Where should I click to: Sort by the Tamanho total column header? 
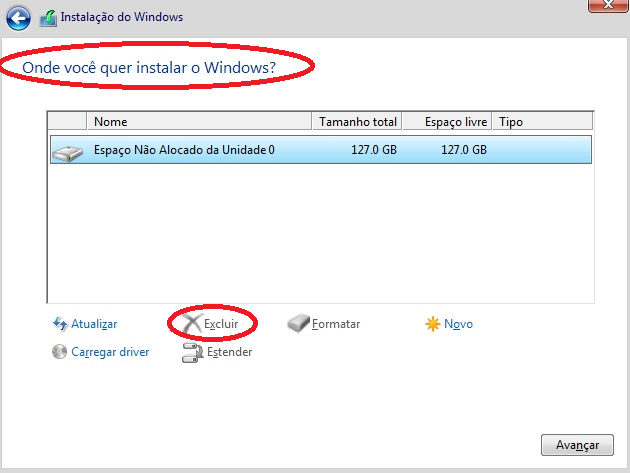357,121
